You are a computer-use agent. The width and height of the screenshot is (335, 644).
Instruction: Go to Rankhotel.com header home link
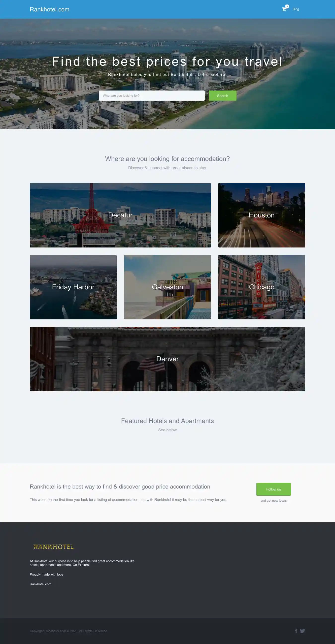tap(50, 9)
